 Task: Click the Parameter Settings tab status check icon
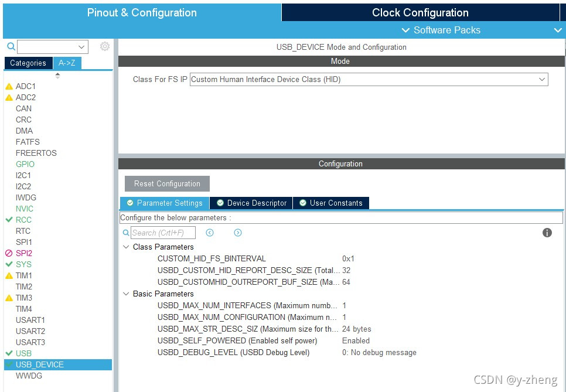[x=130, y=203]
